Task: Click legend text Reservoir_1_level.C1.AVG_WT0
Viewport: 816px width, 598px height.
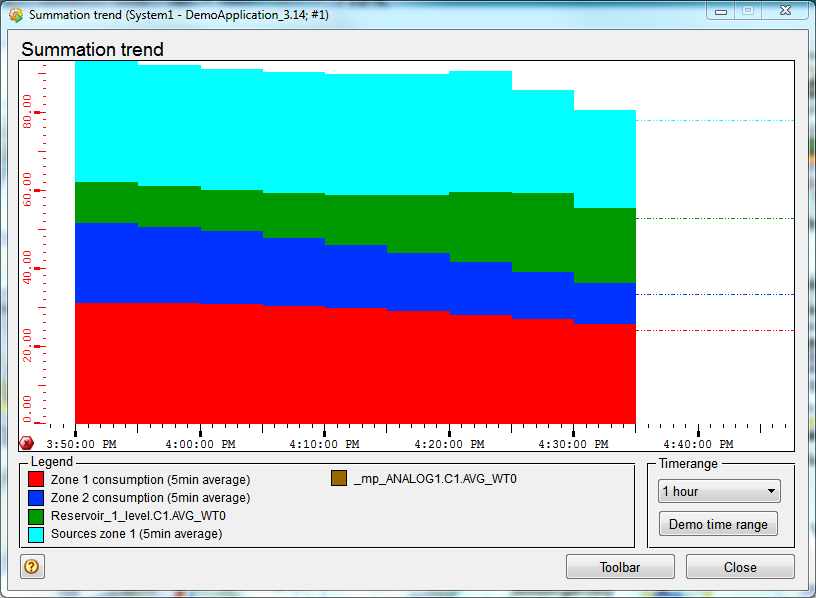Action: pos(138,516)
